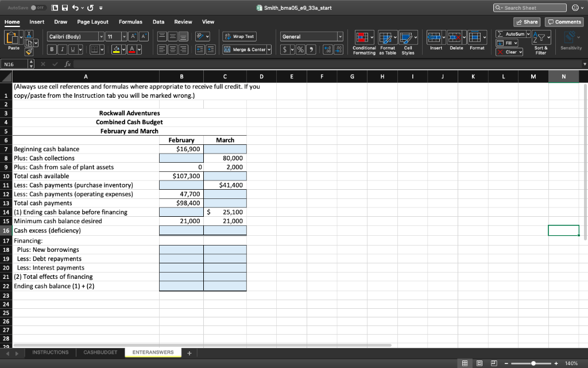Toggle Italic formatting
The image size is (588, 368).
click(x=62, y=49)
